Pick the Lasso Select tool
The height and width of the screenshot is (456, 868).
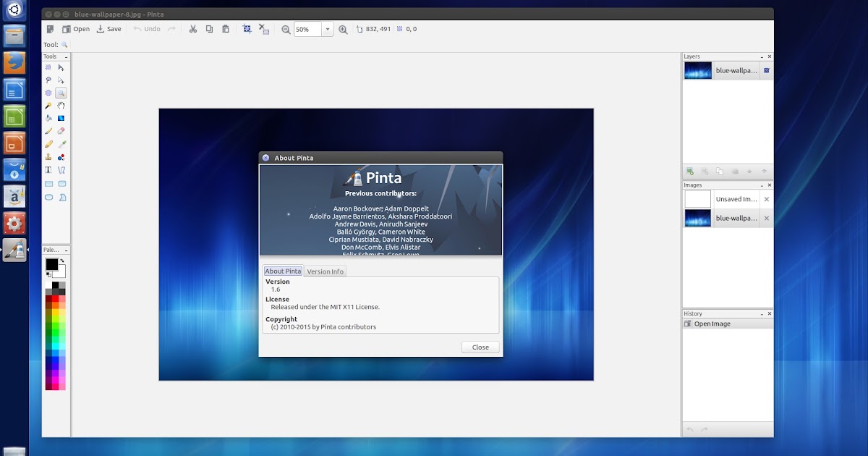(x=48, y=80)
